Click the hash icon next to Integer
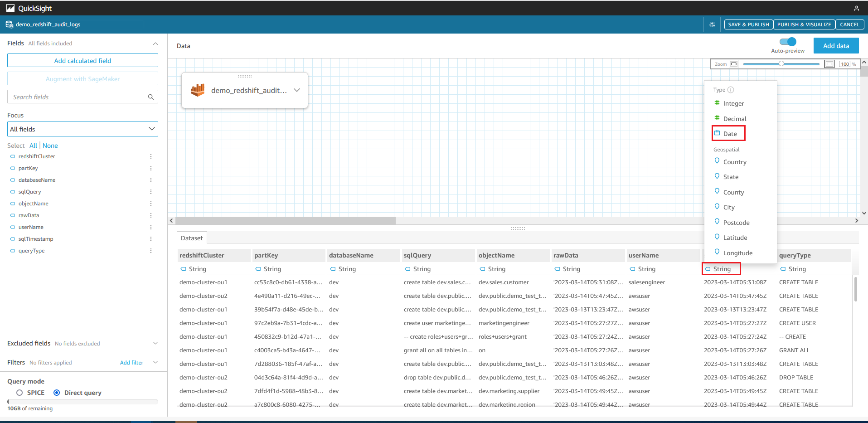 click(717, 102)
